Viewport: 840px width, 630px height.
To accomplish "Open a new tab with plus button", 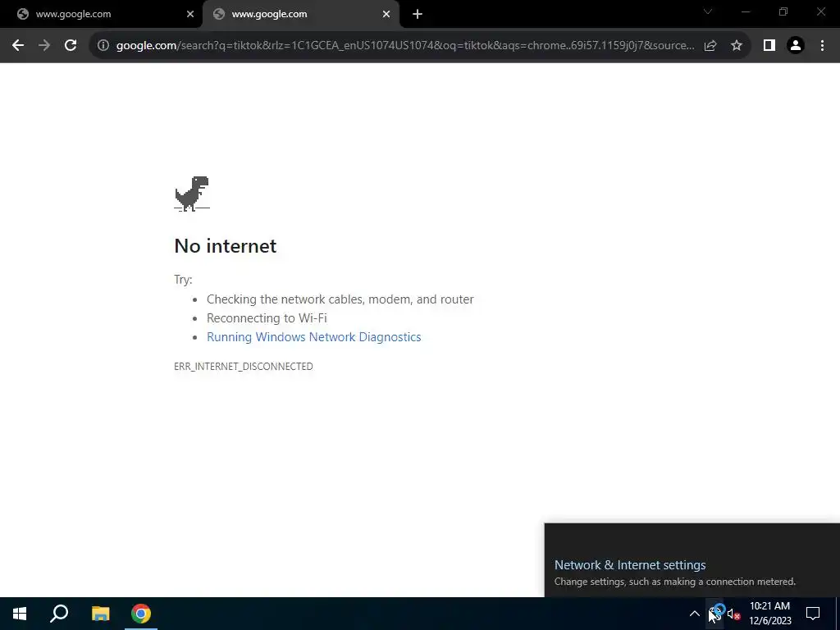I will (418, 14).
